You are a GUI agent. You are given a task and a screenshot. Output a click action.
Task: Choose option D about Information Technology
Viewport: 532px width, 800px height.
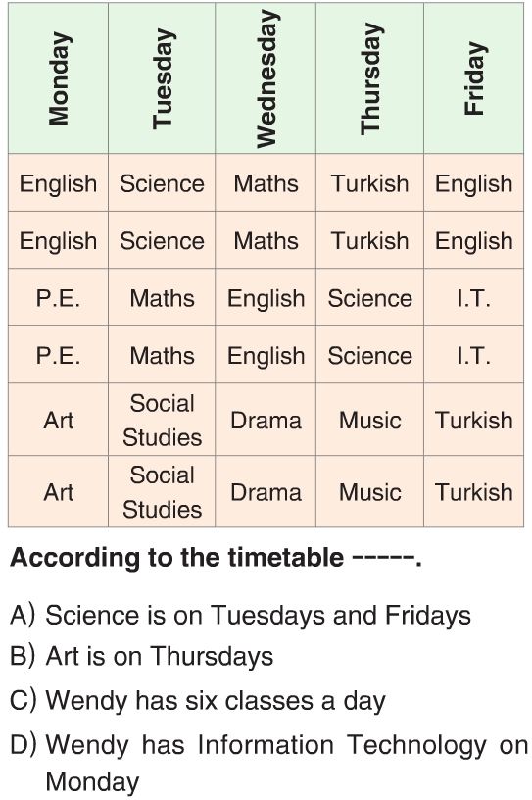pos(269,764)
